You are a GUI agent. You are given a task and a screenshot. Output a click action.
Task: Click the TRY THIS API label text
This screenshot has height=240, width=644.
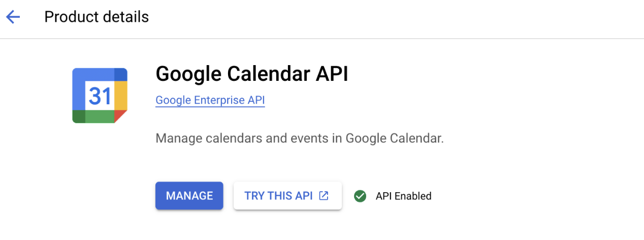pyautogui.click(x=278, y=196)
